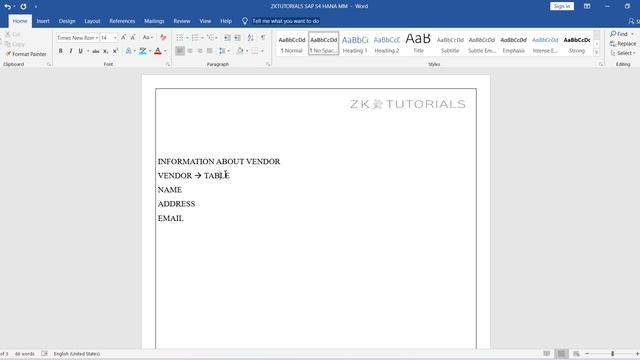Click Decrease Font Size icon
Viewport: 640px width, 360px height.
[133, 38]
